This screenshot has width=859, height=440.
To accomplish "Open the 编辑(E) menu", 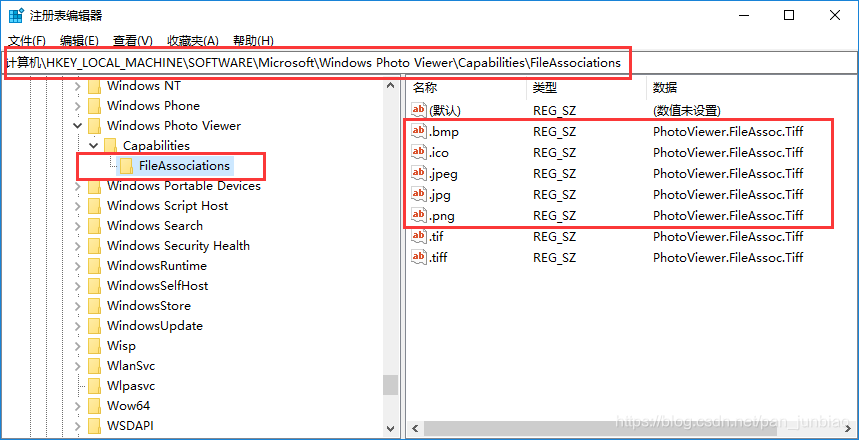I will 79,41.
